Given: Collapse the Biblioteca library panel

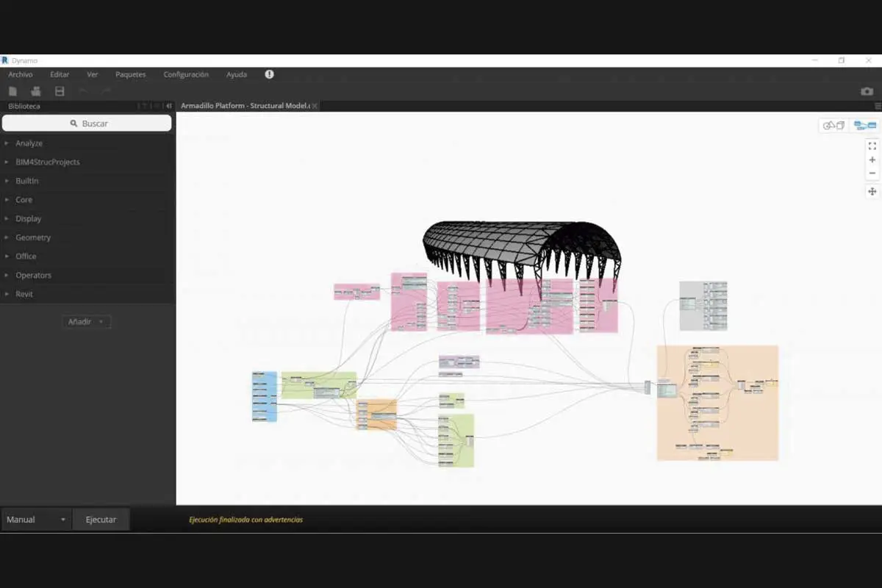Looking at the screenshot, I should [x=169, y=106].
